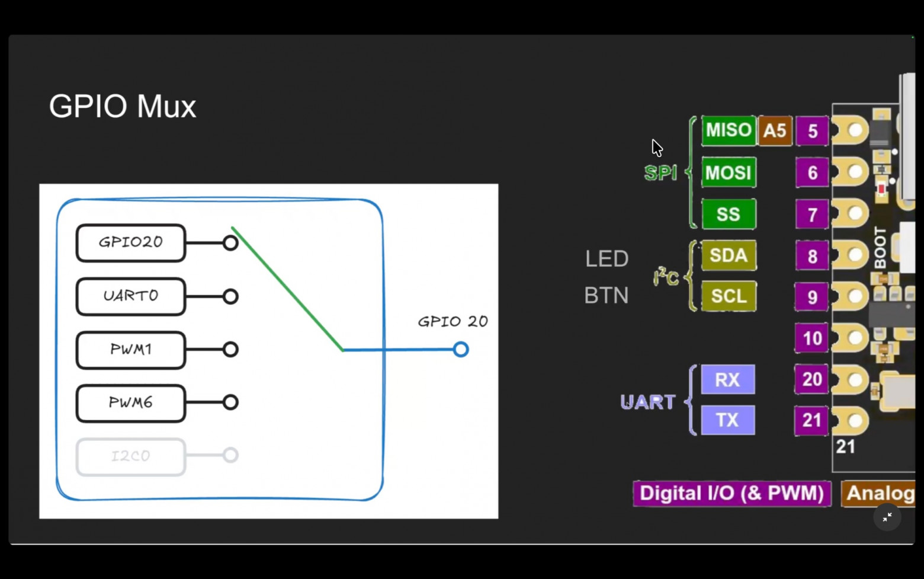Click the blue output node under "GPIO 20"
The image size is (924, 579).
(x=461, y=350)
